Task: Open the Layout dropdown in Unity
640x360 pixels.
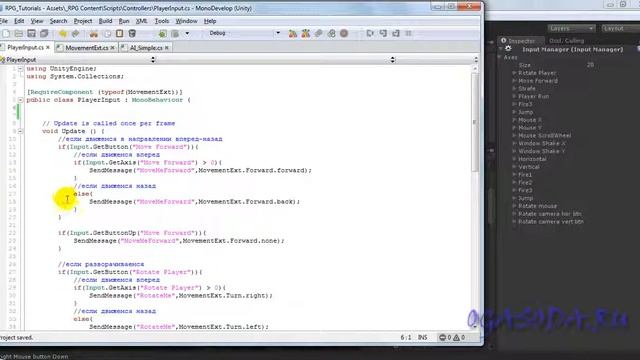Action: click(620, 29)
